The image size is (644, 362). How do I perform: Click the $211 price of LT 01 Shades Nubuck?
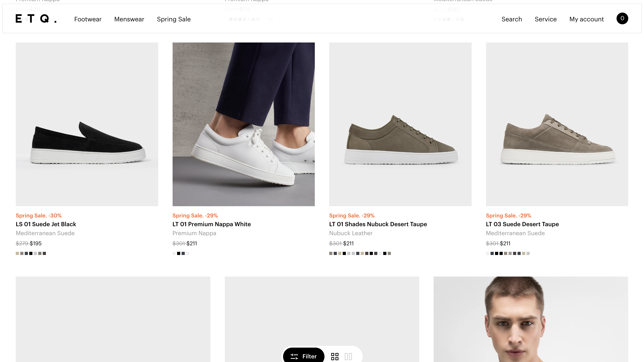coord(349,243)
